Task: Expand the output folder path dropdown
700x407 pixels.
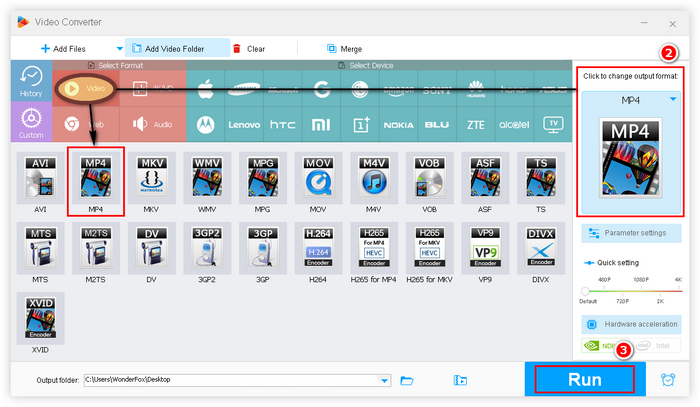Action: pyautogui.click(x=384, y=380)
